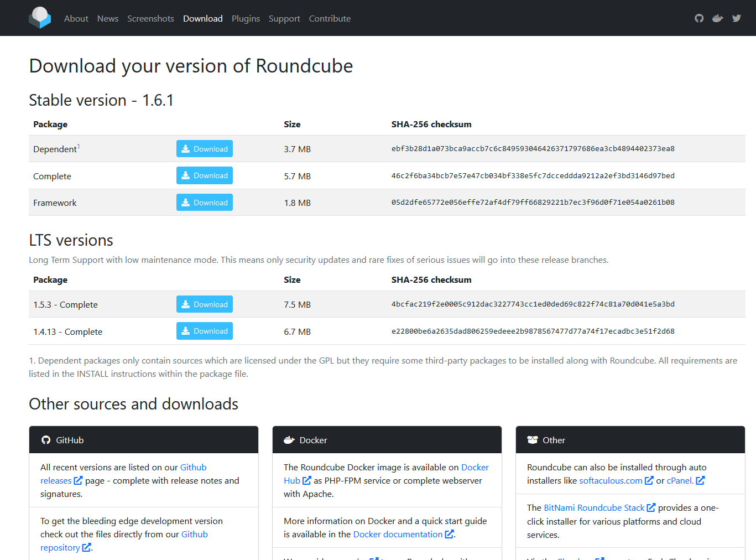Click the Docker whale icon in the card header
Screen dimensions: 756x560
(x=289, y=440)
